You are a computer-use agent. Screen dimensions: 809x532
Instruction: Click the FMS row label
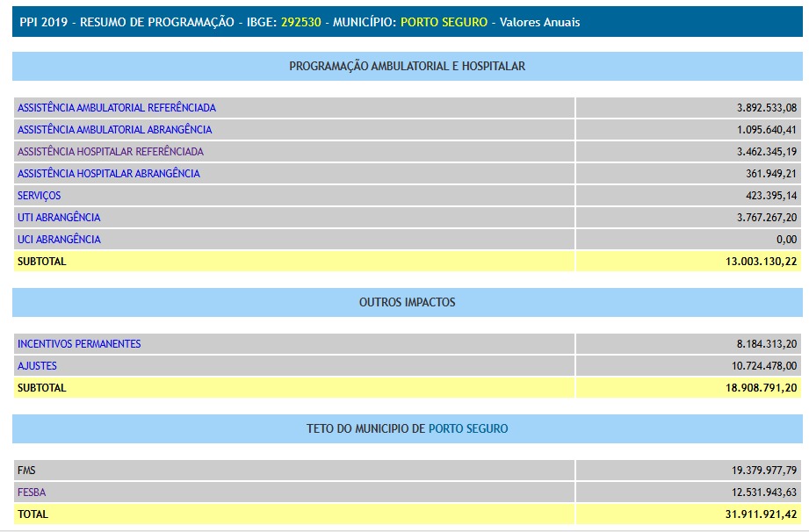pyautogui.click(x=26, y=471)
